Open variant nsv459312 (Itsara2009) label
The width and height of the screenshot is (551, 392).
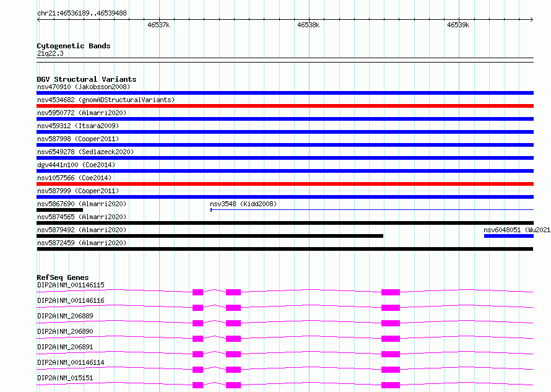point(78,126)
